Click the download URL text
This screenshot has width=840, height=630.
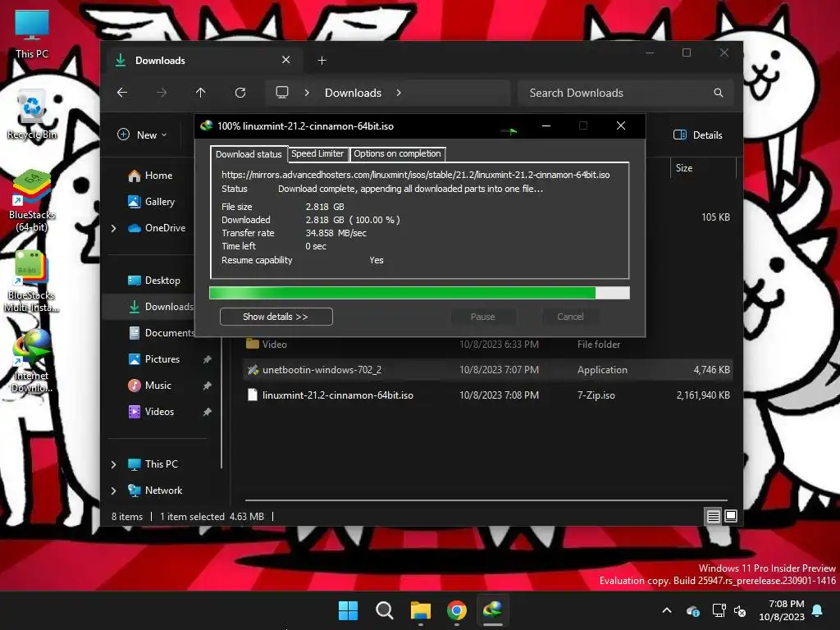(x=416, y=175)
